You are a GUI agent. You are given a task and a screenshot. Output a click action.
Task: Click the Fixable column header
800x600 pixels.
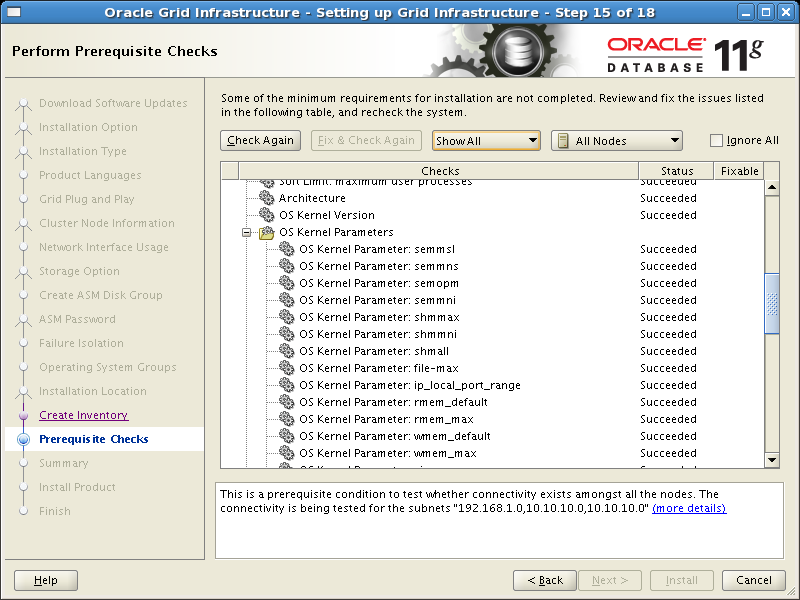(x=739, y=171)
